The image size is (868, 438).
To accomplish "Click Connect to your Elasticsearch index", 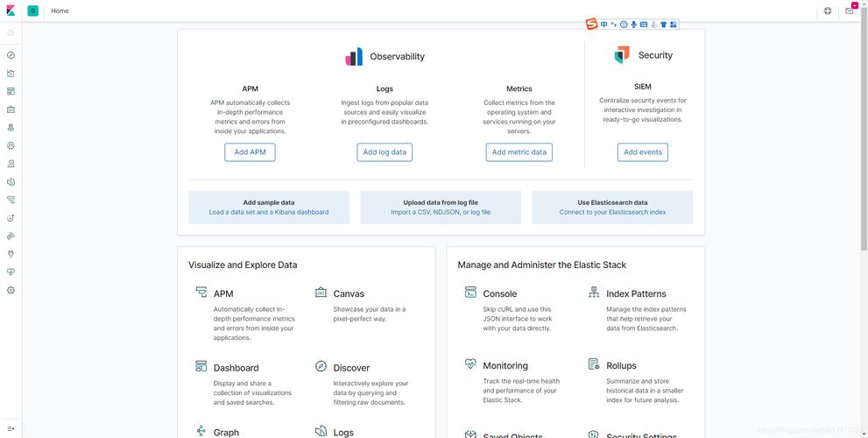I will 612,212.
